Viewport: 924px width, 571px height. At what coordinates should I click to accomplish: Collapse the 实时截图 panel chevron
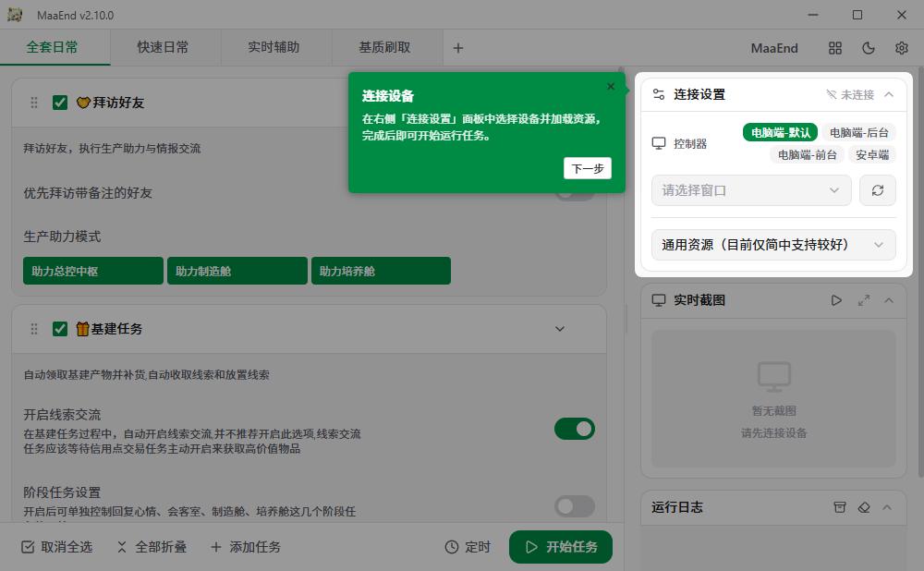click(x=889, y=300)
